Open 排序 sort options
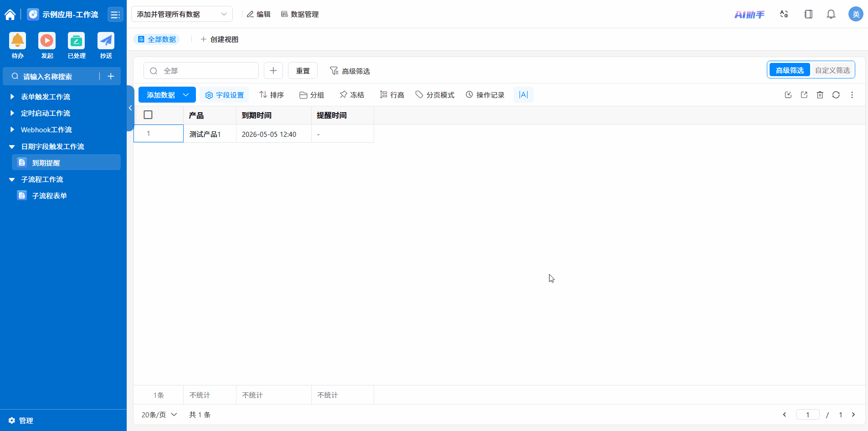Screen dimensions: 868x431 coord(272,95)
